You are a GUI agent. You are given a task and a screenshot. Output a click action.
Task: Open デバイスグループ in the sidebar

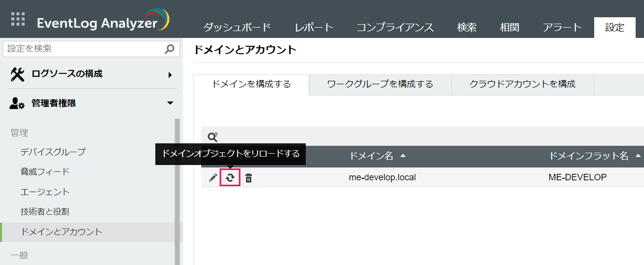point(53,152)
